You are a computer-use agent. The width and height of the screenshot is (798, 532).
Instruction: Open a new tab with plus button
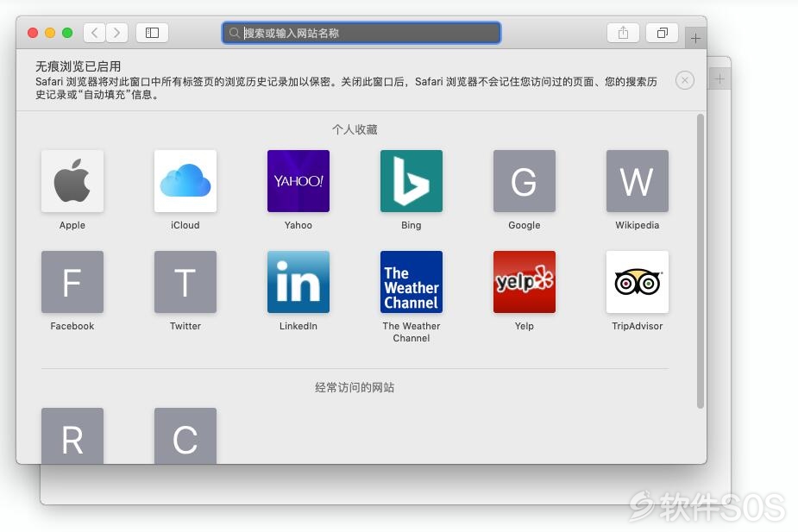click(695, 38)
